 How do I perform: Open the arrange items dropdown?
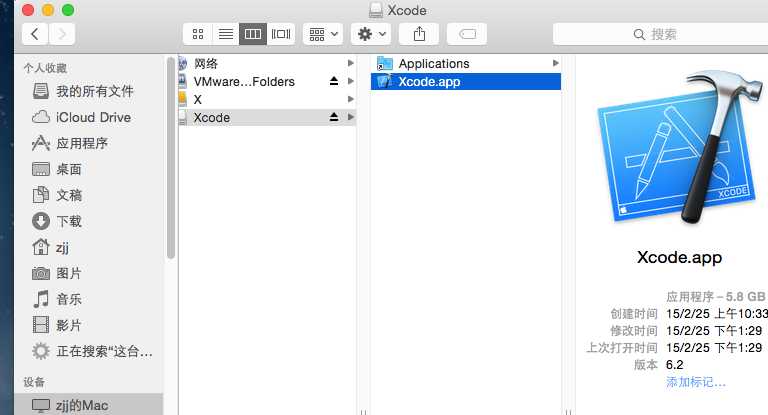point(323,34)
